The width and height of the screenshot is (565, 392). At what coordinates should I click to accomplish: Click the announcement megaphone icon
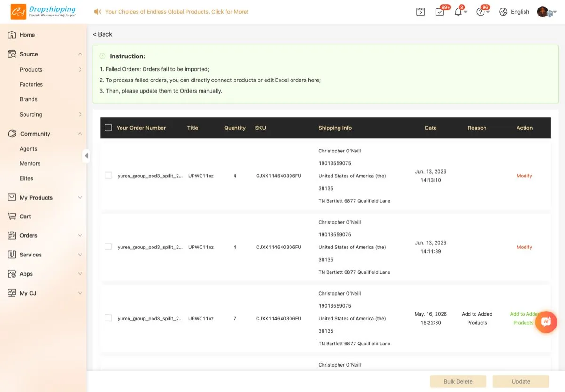tap(97, 12)
